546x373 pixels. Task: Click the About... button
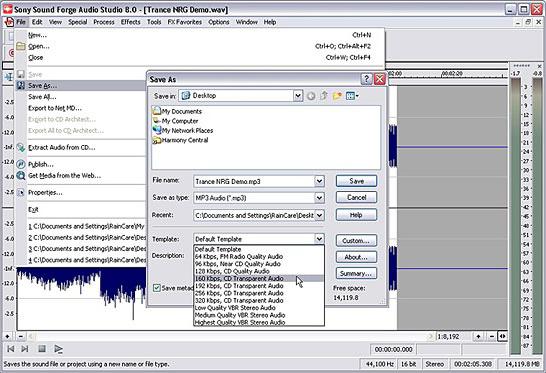click(x=356, y=257)
